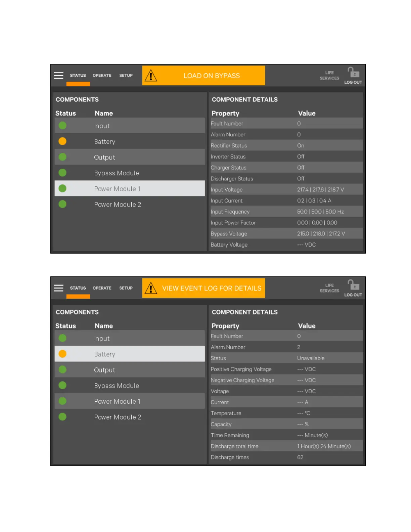Screen dimensions: 411x532
Task: Click Inverter Status property row
Action: coord(286,157)
